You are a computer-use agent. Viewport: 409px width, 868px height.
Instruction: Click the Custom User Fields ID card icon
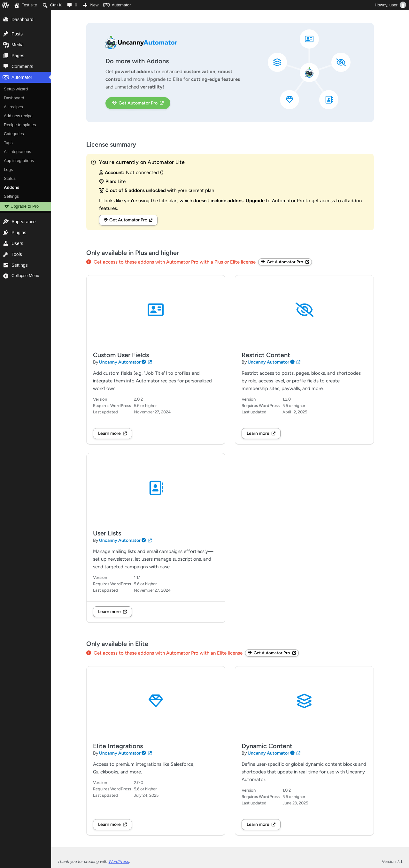pos(156,310)
